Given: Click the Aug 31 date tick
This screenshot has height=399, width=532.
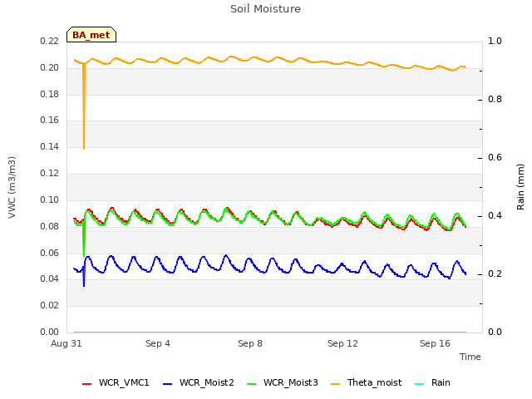Looking at the screenshot, I should click(x=66, y=343).
